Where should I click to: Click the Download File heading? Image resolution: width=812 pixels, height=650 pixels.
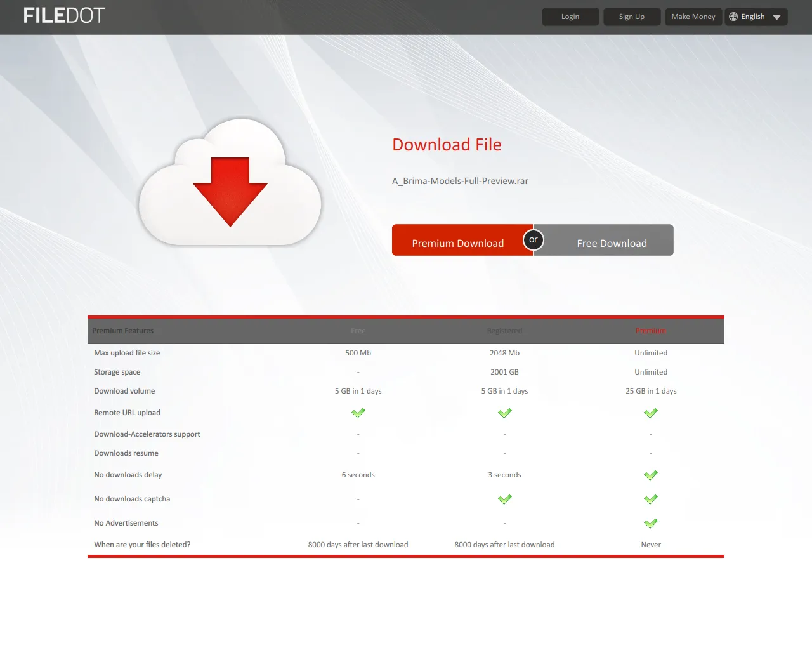pos(447,145)
